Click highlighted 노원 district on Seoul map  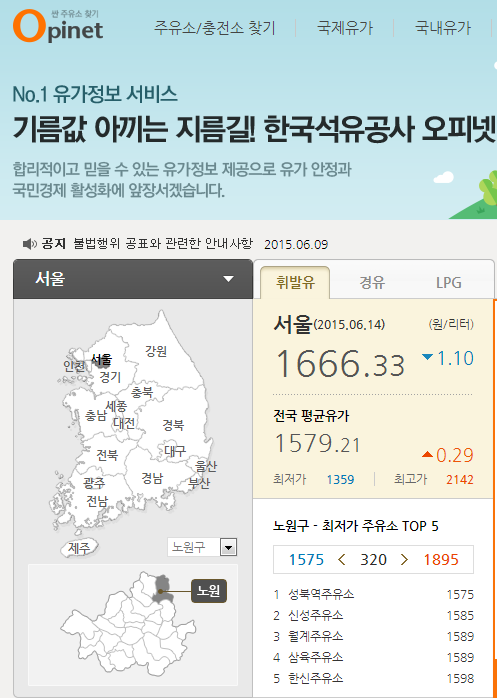click(x=161, y=588)
